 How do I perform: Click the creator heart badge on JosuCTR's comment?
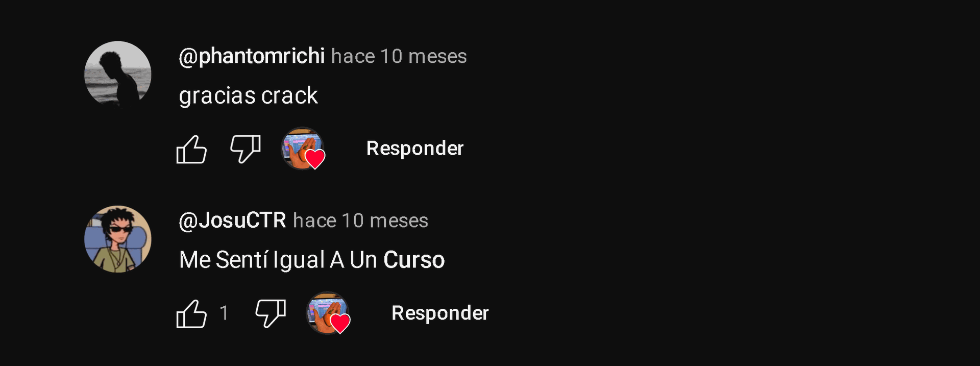coord(328,313)
